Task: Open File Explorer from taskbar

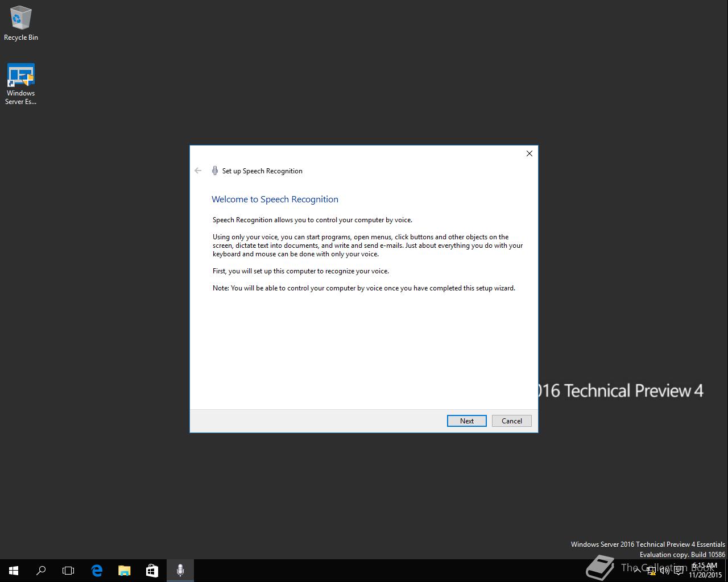Action: 124,571
